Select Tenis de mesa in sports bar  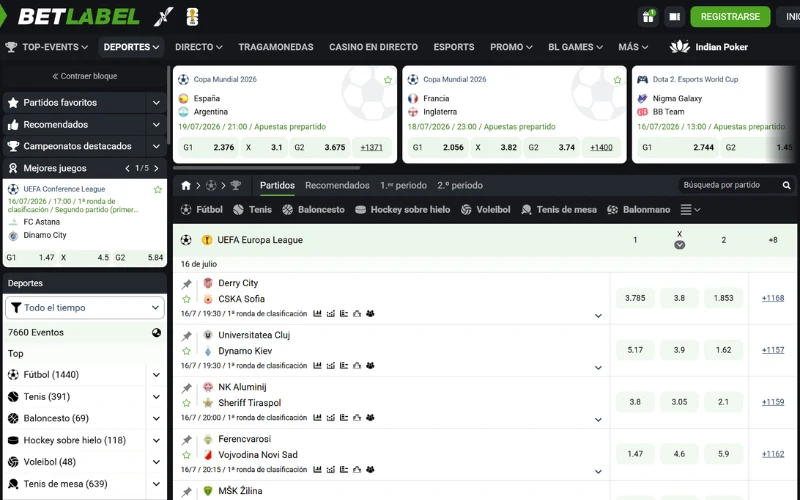coord(559,210)
